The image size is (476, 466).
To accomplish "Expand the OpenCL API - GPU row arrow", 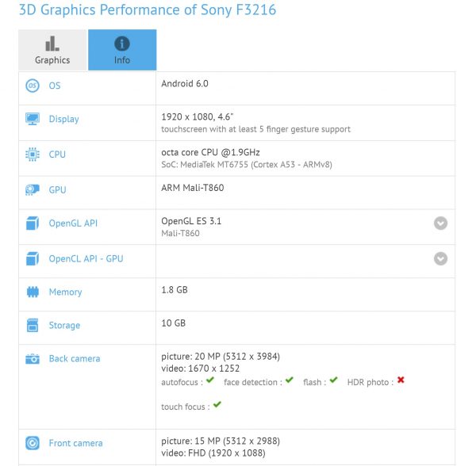I will [x=440, y=258].
